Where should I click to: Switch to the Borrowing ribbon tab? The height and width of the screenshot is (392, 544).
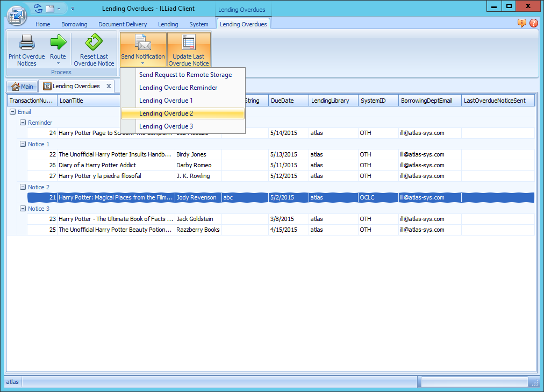pos(74,24)
